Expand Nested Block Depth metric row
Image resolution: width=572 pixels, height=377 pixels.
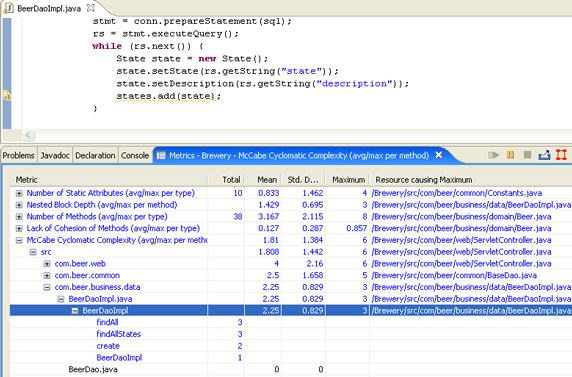(x=19, y=205)
